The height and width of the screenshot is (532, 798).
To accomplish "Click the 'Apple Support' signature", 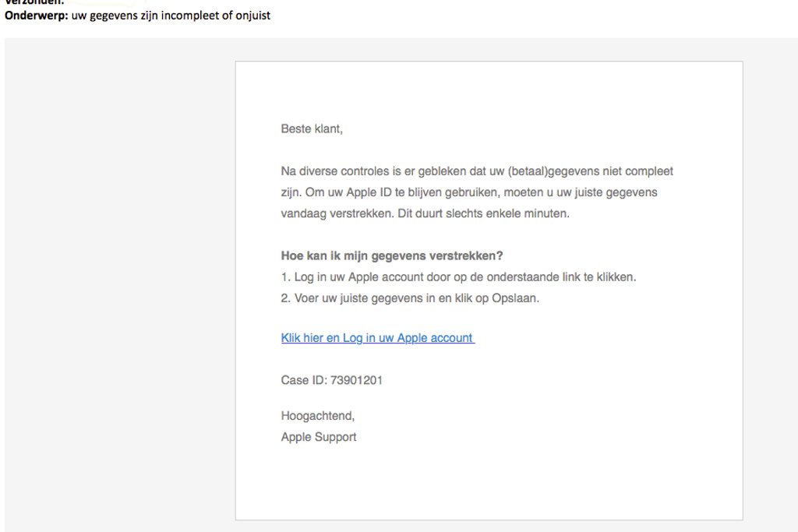I will tap(319, 437).
